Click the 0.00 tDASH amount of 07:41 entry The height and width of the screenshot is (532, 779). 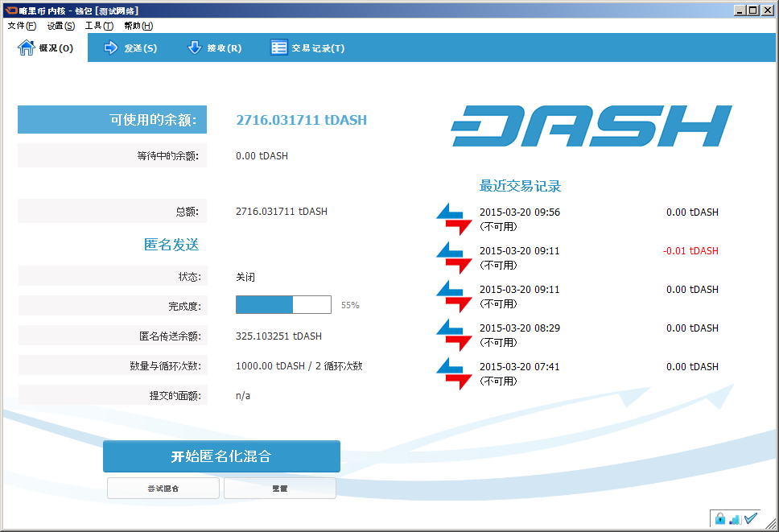[692, 367]
